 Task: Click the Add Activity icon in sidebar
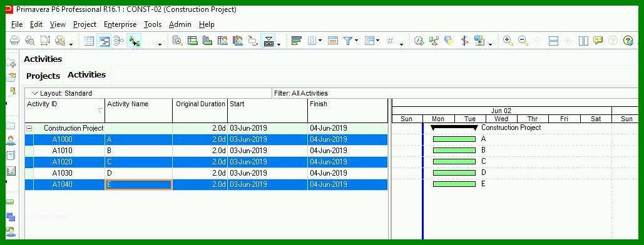pyautogui.click(x=11, y=63)
